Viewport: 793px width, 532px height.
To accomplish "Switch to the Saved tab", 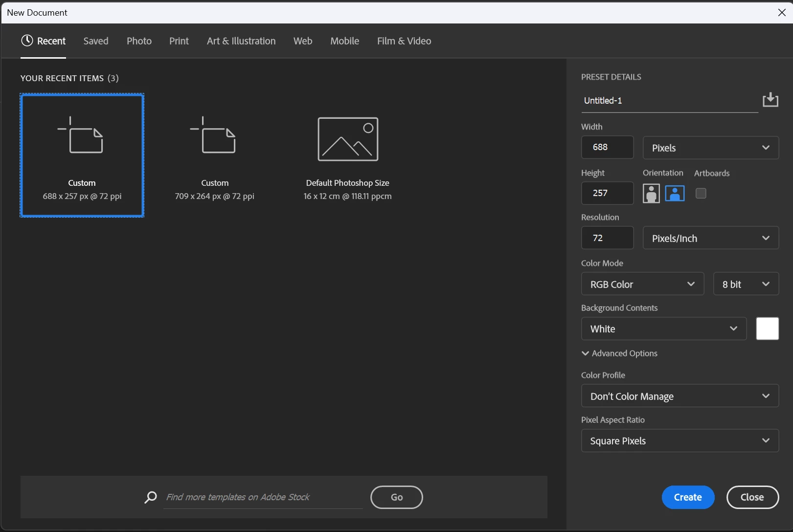I will pos(96,41).
